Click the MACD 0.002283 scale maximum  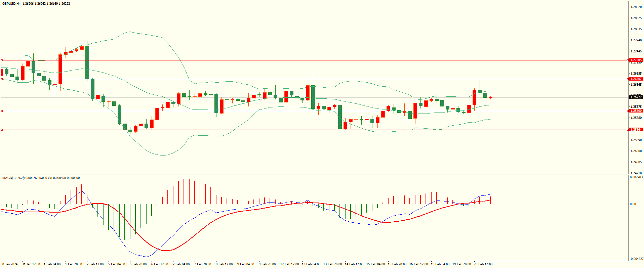pyautogui.click(x=636, y=177)
